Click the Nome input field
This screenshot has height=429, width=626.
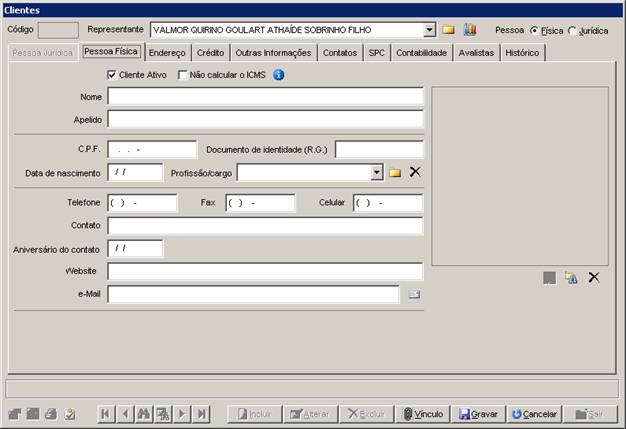[x=265, y=97]
